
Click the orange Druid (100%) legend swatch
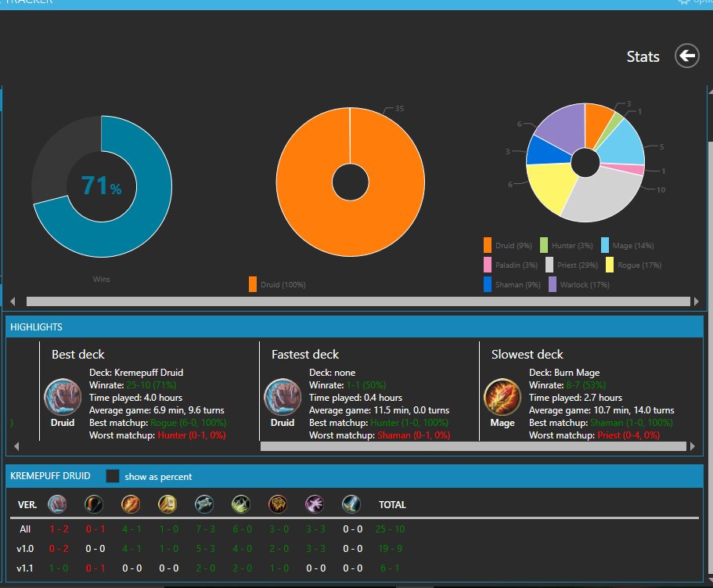point(253,284)
